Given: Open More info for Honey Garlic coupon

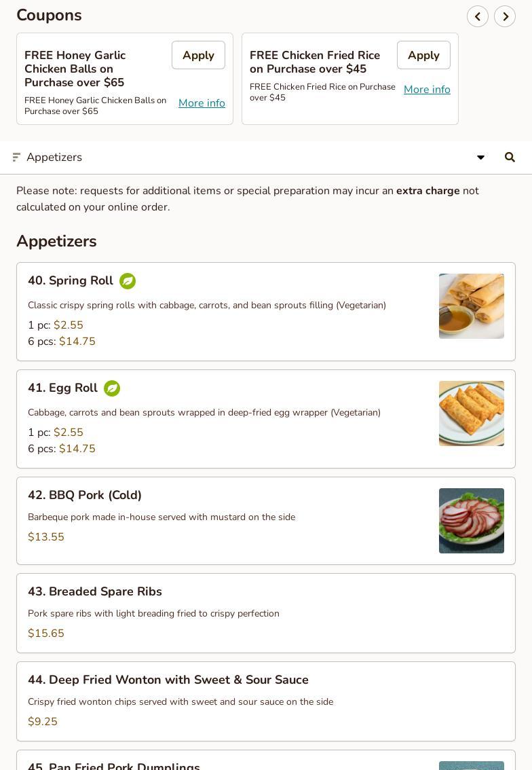Looking at the screenshot, I should pos(202,103).
